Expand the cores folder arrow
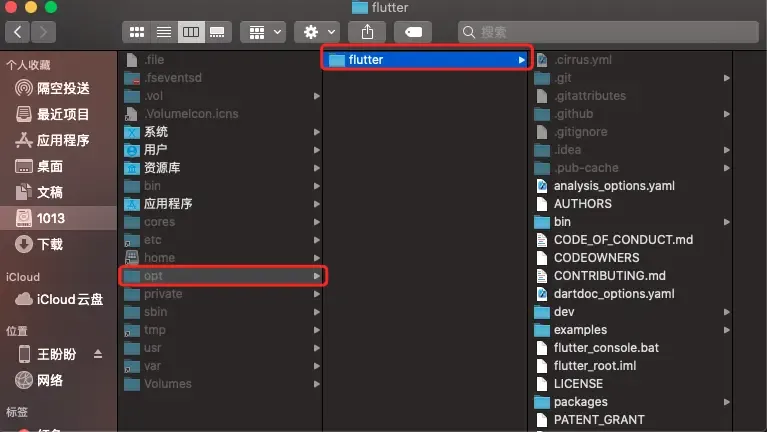767x432 pixels. pyautogui.click(x=316, y=222)
